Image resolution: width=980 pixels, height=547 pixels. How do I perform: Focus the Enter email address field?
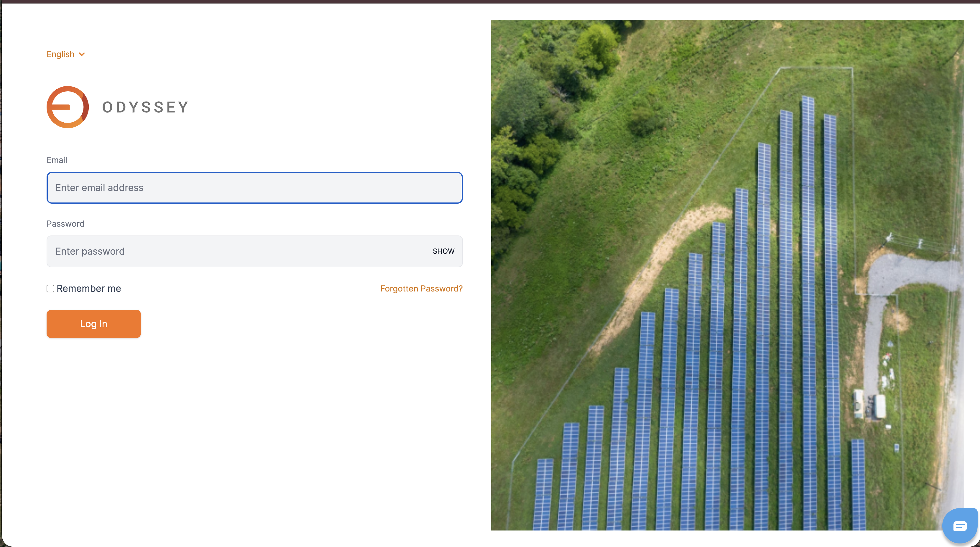pos(254,187)
